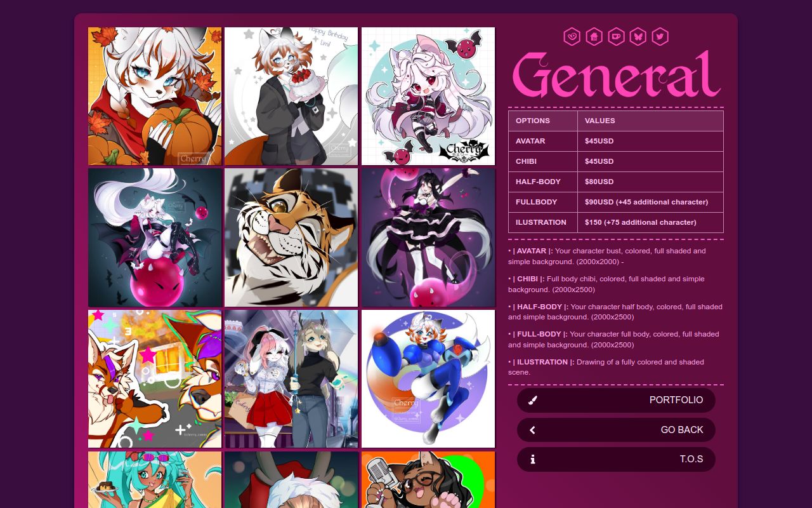Image resolution: width=812 pixels, height=508 pixels.
Task: Click the info icon beside T.O.S
Action: click(532, 459)
